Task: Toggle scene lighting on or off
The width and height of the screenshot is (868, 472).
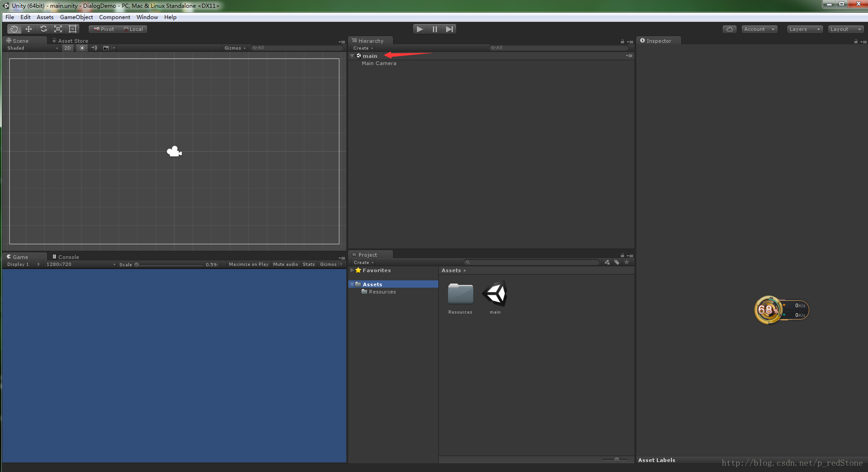Action: (82, 48)
